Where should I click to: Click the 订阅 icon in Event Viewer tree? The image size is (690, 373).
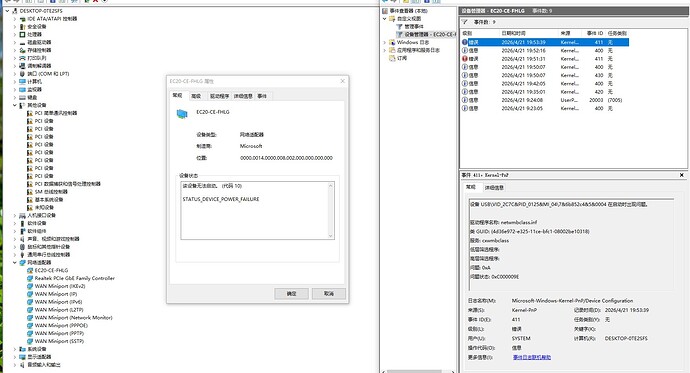click(x=392, y=58)
